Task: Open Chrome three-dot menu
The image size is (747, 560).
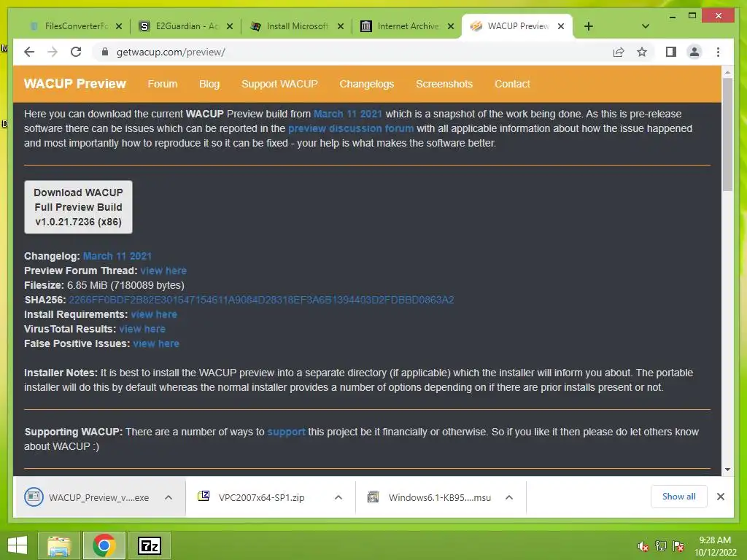Action: pyautogui.click(x=718, y=52)
